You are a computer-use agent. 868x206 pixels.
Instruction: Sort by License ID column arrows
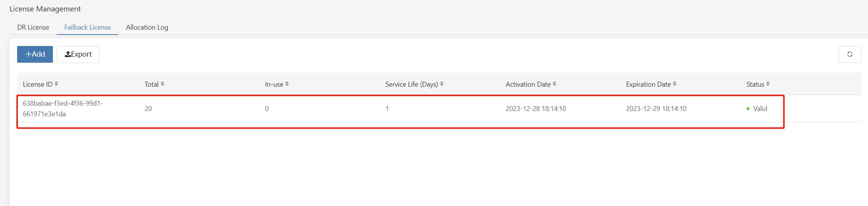(x=56, y=84)
